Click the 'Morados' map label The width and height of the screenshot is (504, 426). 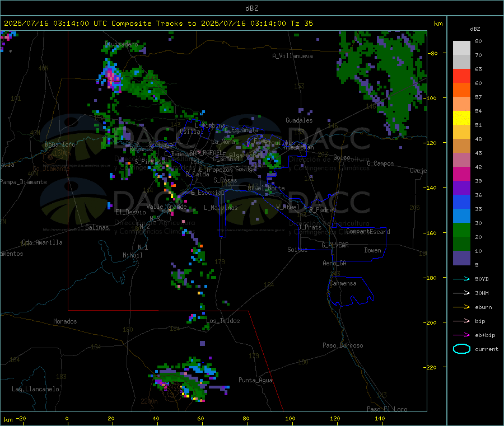(65, 321)
